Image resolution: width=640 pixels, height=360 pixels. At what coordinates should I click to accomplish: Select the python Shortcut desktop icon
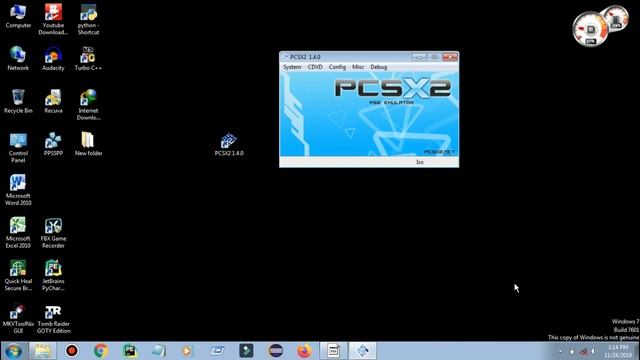[x=88, y=20]
